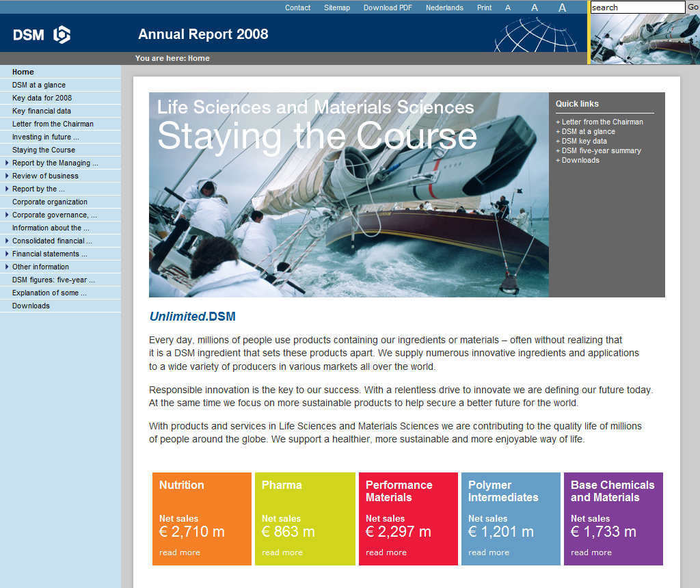The width and height of the screenshot is (700, 588).
Task: Expand the Review of business section
Action: coord(7,176)
